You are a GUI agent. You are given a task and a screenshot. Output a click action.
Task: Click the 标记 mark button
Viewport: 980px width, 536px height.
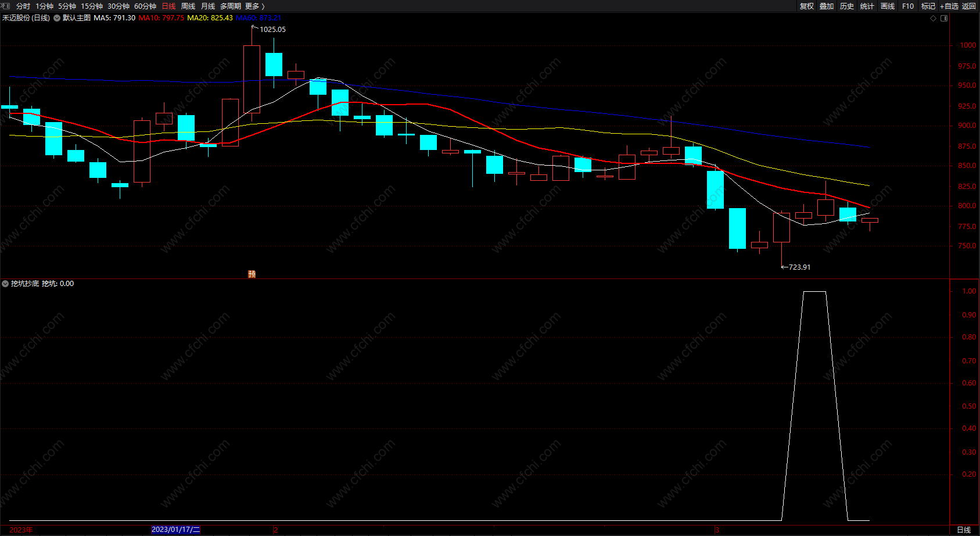coord(928,6)
